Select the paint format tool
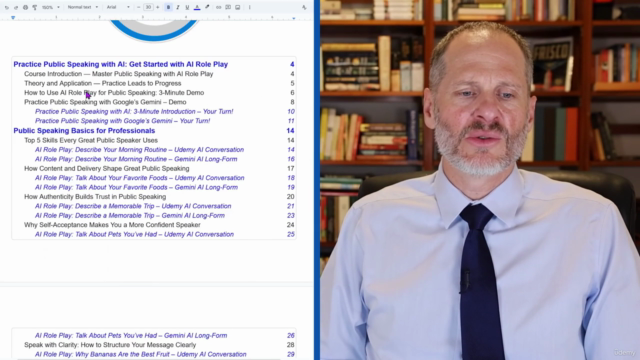Screen dimensions: 640x360 tap(35, 7)
